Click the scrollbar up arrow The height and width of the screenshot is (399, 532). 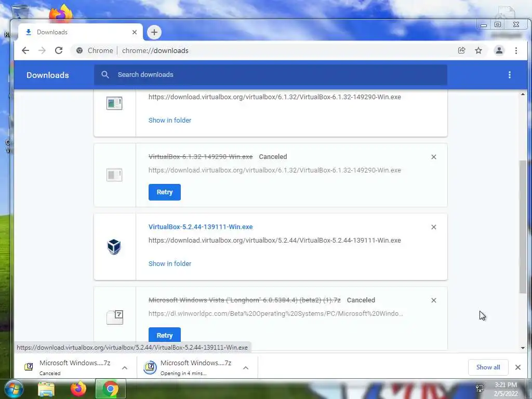pos(523,94)
